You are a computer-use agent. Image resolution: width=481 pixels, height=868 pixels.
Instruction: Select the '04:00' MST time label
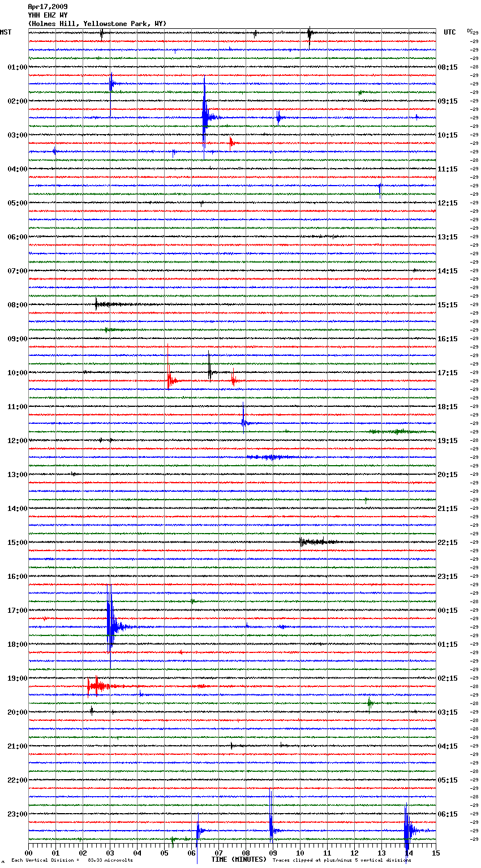(18, 169)
